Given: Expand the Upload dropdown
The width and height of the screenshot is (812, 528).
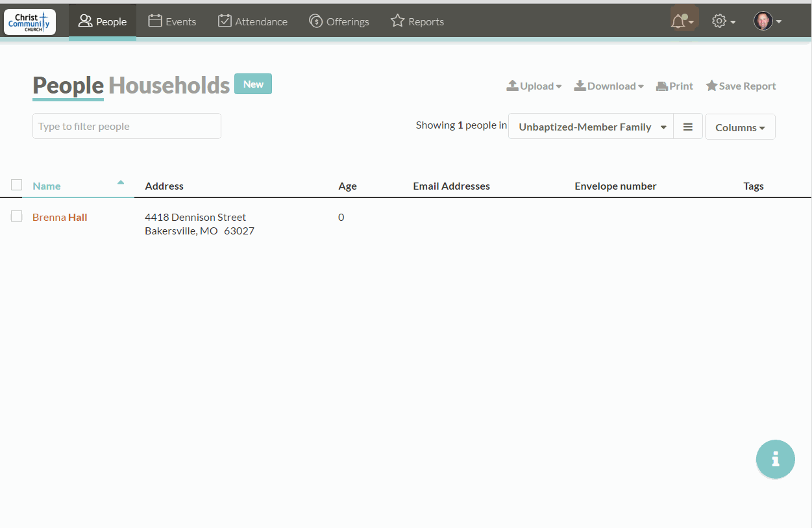Looking at the screenshot, I should [534, 86].
